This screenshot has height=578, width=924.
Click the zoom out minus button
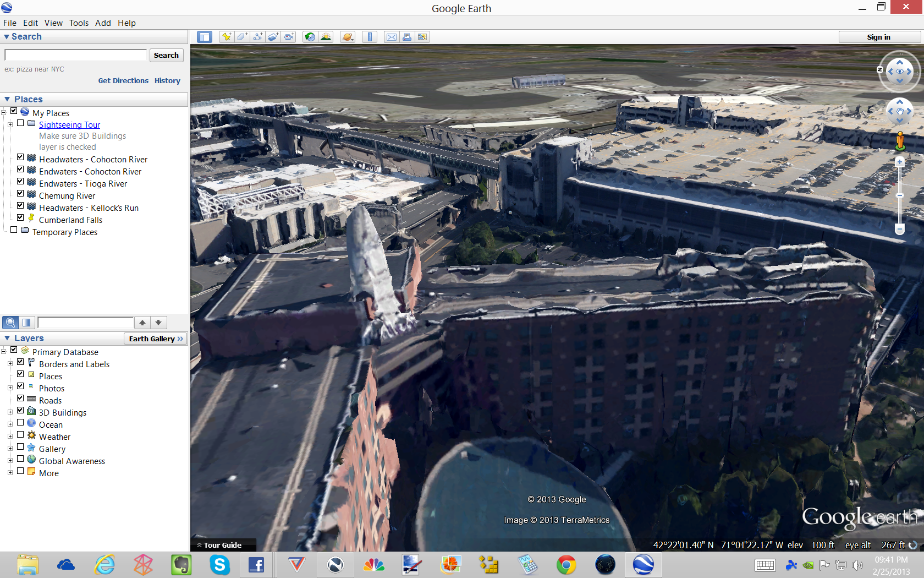click(900, 229)
